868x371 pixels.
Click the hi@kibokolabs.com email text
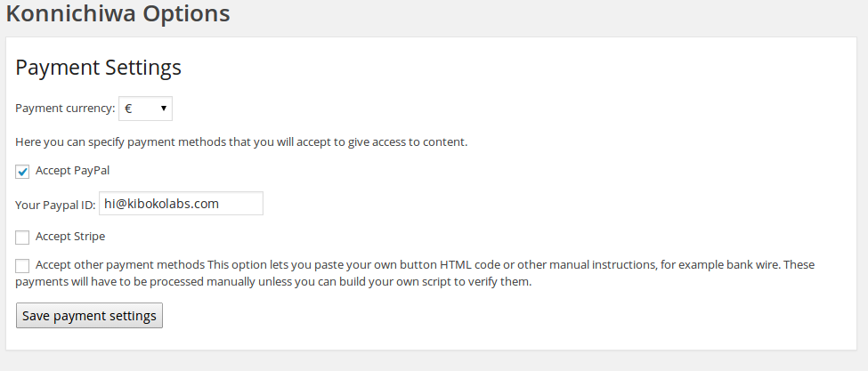click(x=161, y=204)
